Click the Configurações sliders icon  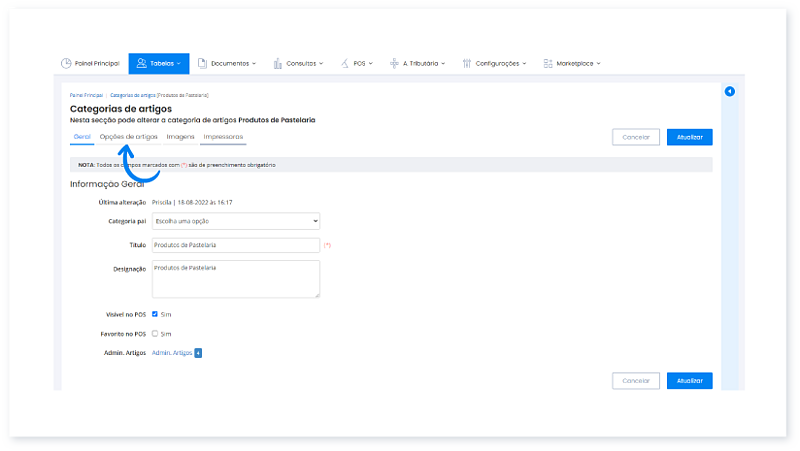tap(467, 63)
